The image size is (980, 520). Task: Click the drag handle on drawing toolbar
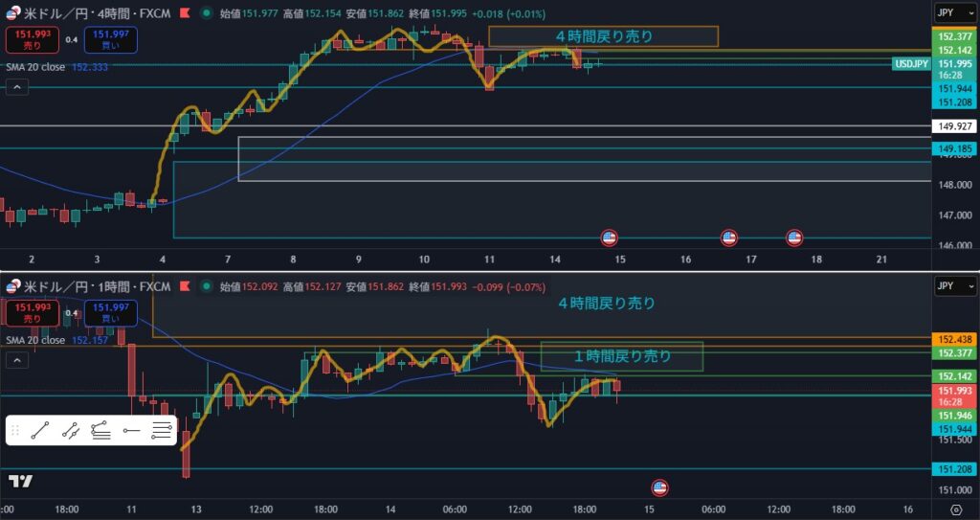click(15, 431)
